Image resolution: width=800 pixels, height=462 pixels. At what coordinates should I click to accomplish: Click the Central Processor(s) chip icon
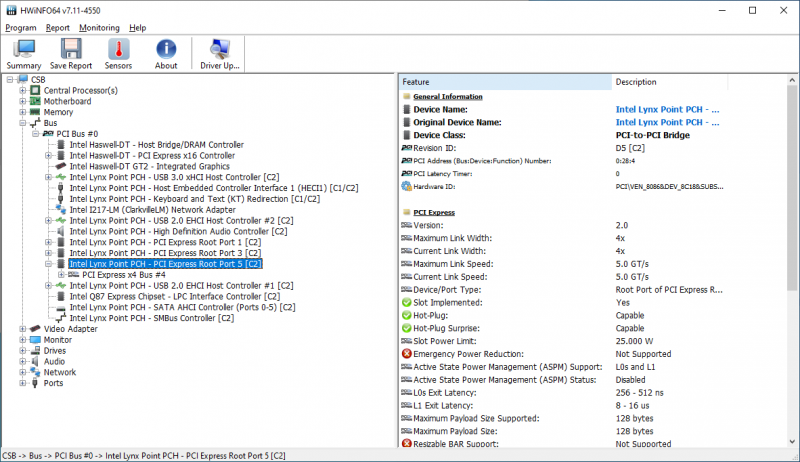[35, 90]
